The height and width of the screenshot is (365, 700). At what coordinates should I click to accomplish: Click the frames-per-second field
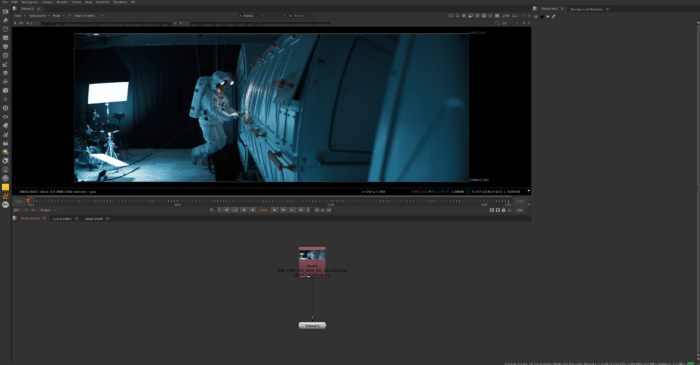(x=17, y=210)
